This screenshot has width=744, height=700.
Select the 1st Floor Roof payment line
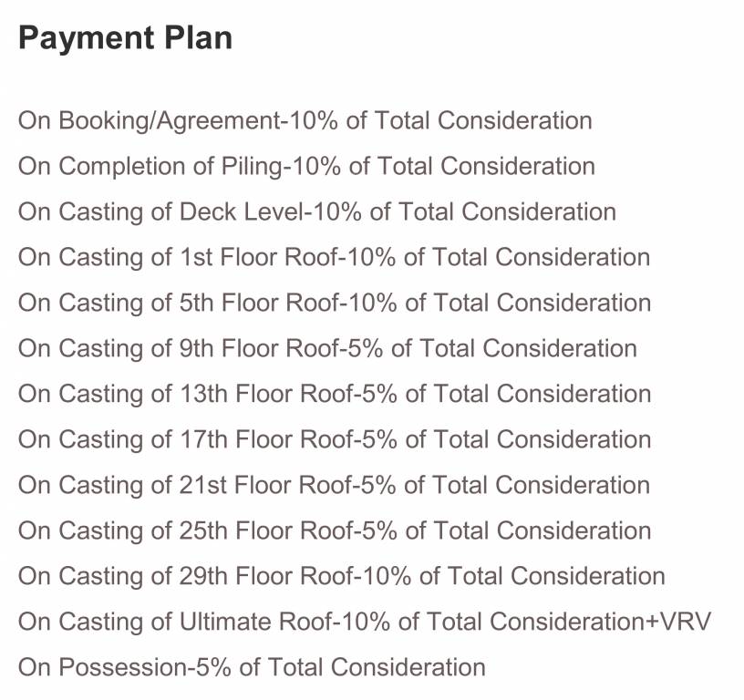coord(334,257)
